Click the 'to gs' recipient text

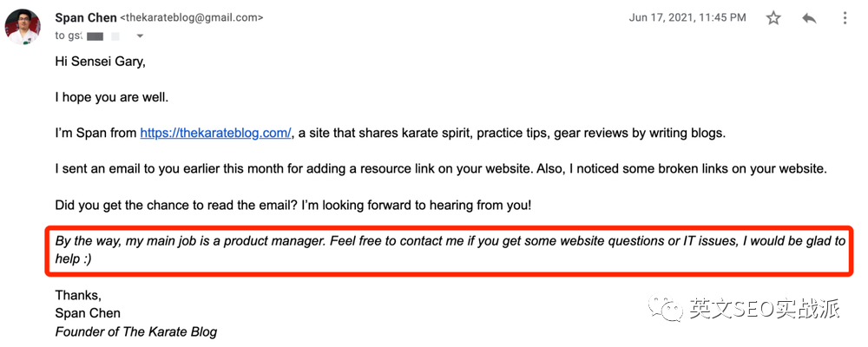pyautogui.click(x=69, y=36)
